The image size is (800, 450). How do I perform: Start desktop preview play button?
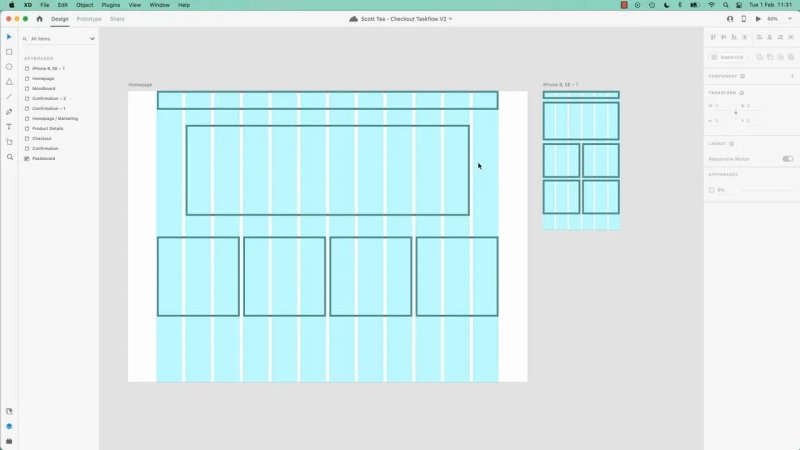click(x=758, y=19)
